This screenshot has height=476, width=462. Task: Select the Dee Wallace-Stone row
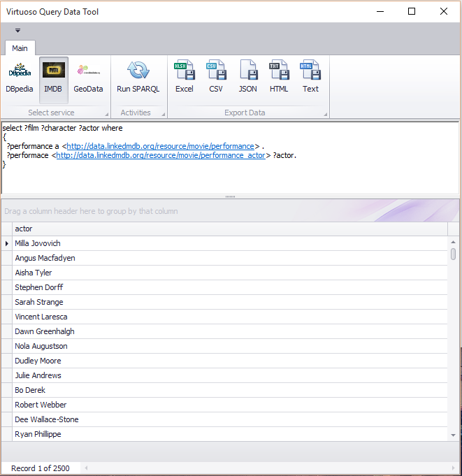pos(230,419)
